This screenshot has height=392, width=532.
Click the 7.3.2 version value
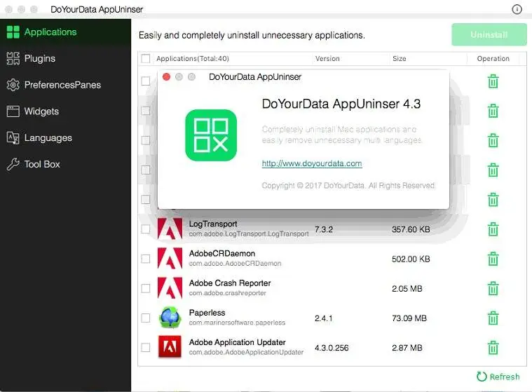[324, 229]
